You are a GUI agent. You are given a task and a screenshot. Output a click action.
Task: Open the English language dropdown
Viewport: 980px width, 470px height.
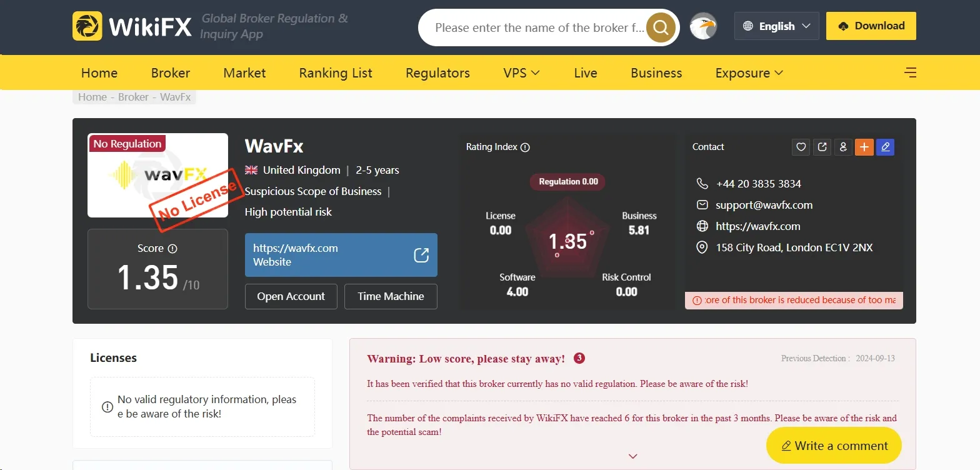point(776,26)
